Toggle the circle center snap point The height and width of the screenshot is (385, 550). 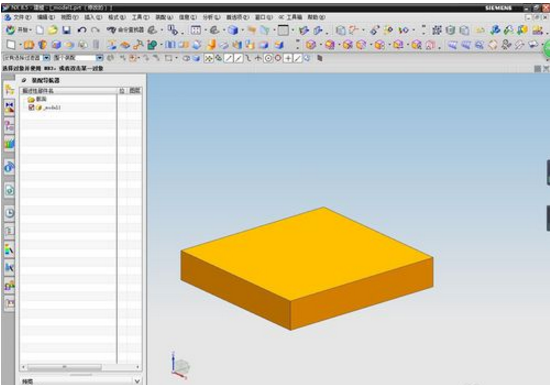pyautogui.click(x=268, y=58)
